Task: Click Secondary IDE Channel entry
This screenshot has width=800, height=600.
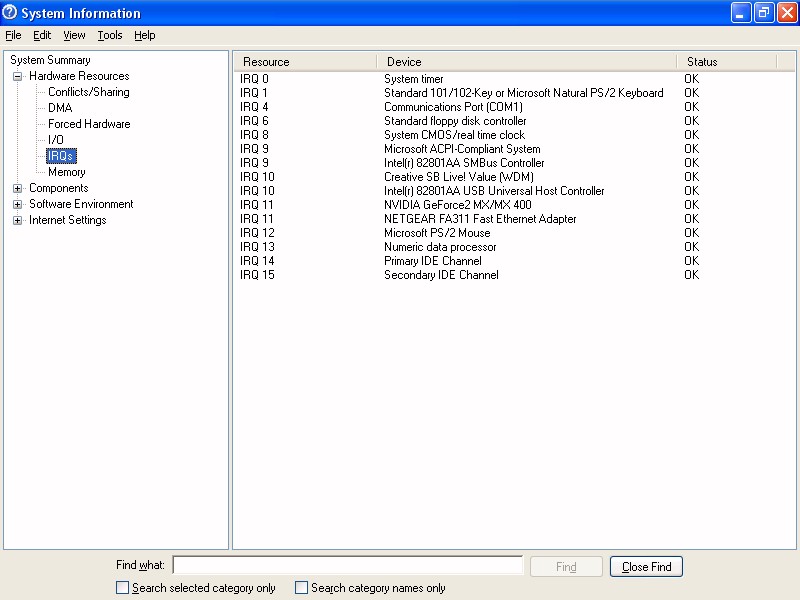Action: (441, 275)
